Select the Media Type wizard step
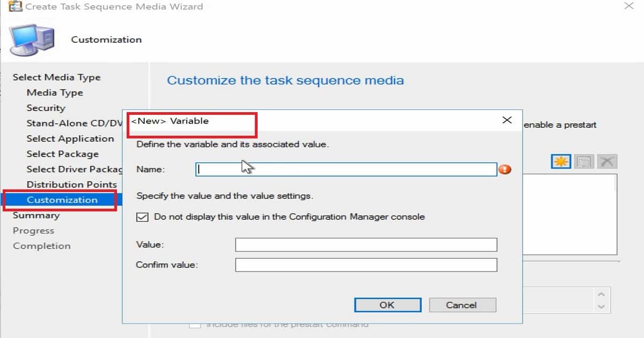This screenshot has width=644, height=338. click(55, 92)
